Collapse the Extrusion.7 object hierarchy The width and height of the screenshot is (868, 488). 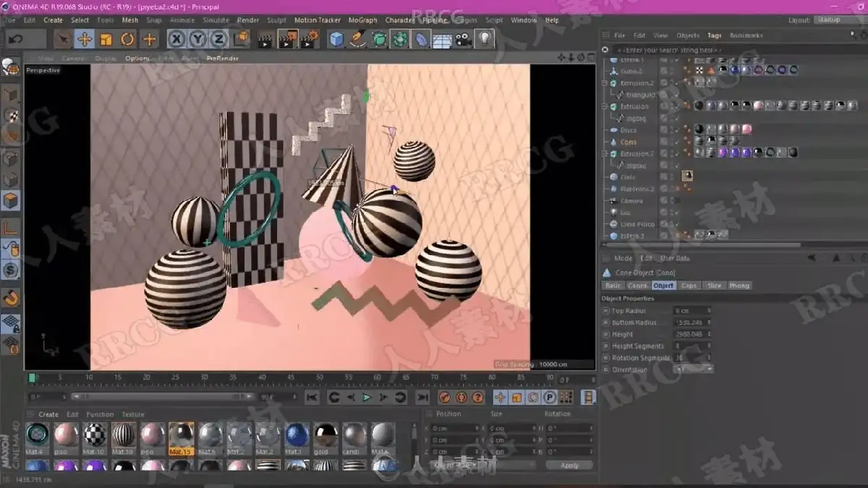point(605,154)
